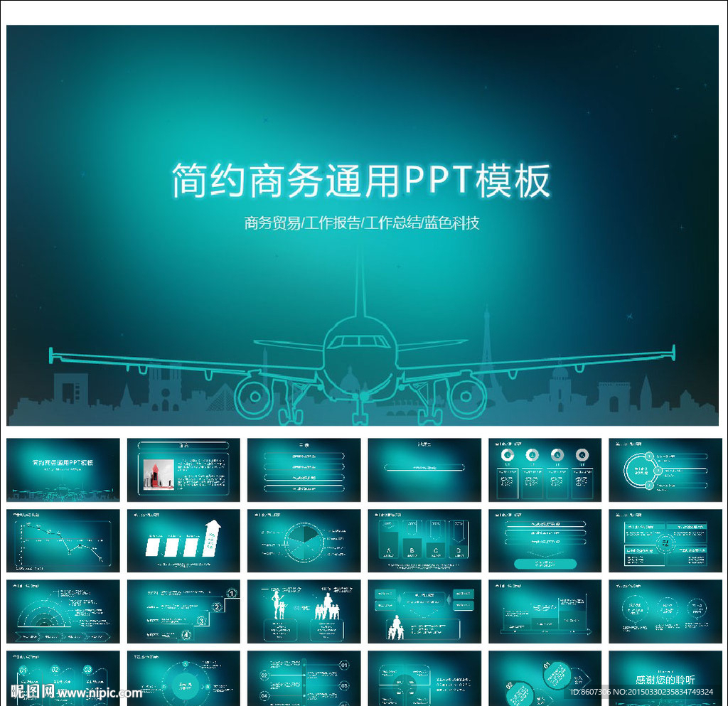The height and width of the screenshot is (706, 728).
Task: Select the family silhouette with arrows thumbnail
Action: pyautogui.click(x=424, y=611)
